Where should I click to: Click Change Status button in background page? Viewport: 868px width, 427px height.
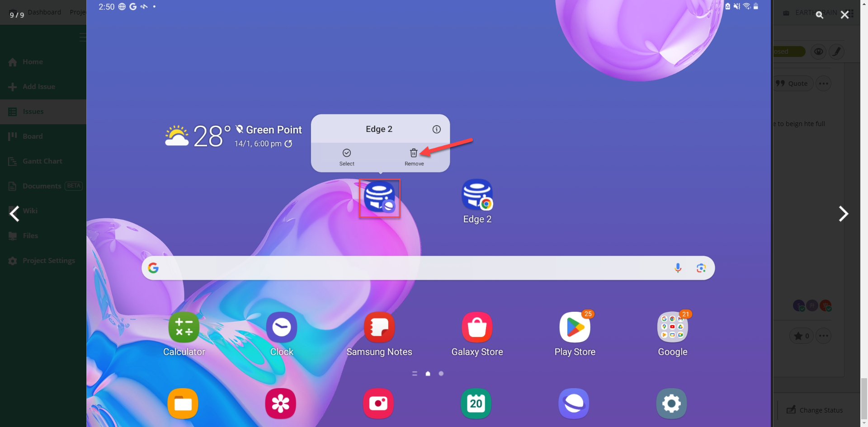[815, 410]
